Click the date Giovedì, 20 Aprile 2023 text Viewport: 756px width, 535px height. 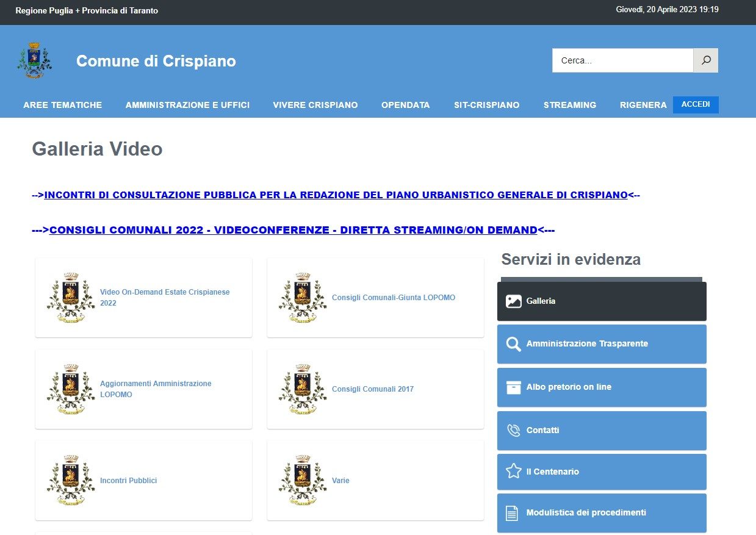click(x=668, y=10)
